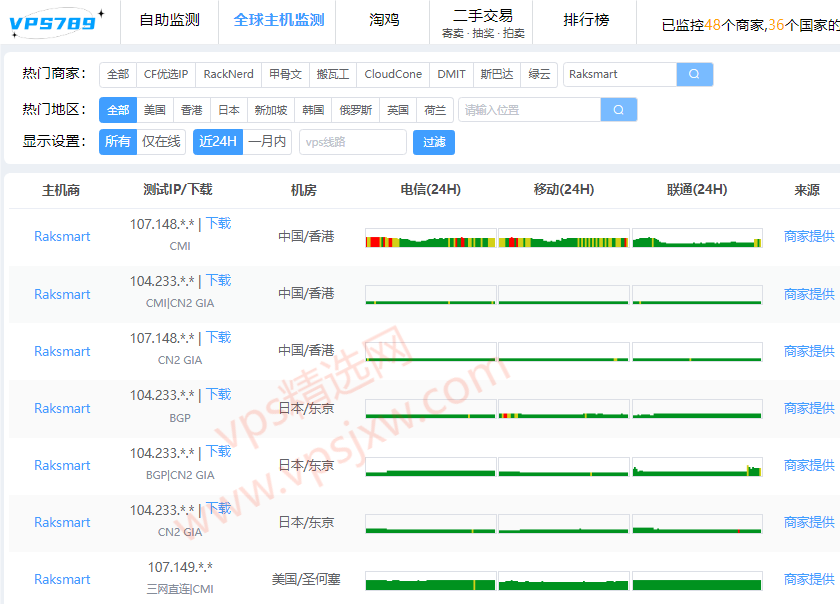Open Raksmart link in the Tokyo BGP-only row
Viewport: 840px width, 604px height.
click(62, 408)
